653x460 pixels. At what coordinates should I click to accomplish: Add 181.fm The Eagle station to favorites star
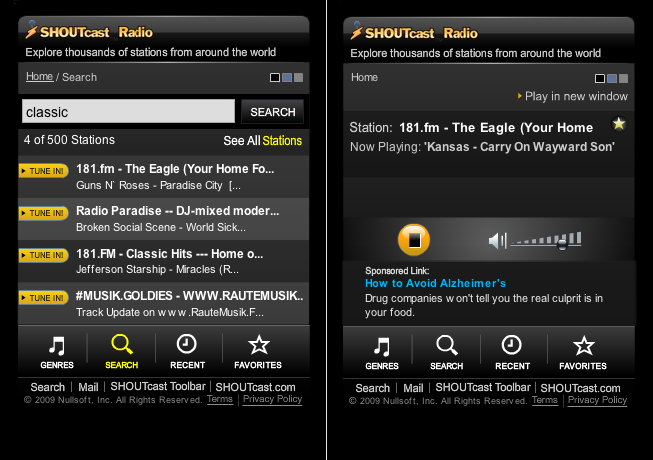click(619, 124)
